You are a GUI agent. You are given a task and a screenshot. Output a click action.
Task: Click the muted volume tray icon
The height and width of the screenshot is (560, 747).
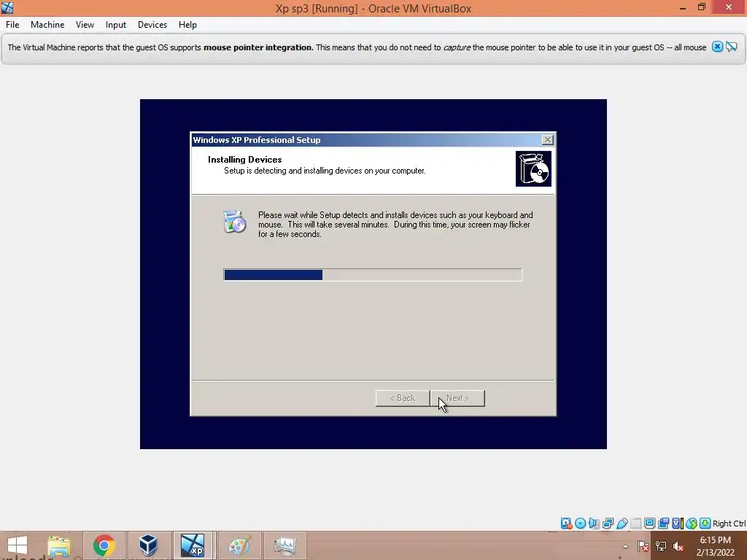(x=678, y=546)
